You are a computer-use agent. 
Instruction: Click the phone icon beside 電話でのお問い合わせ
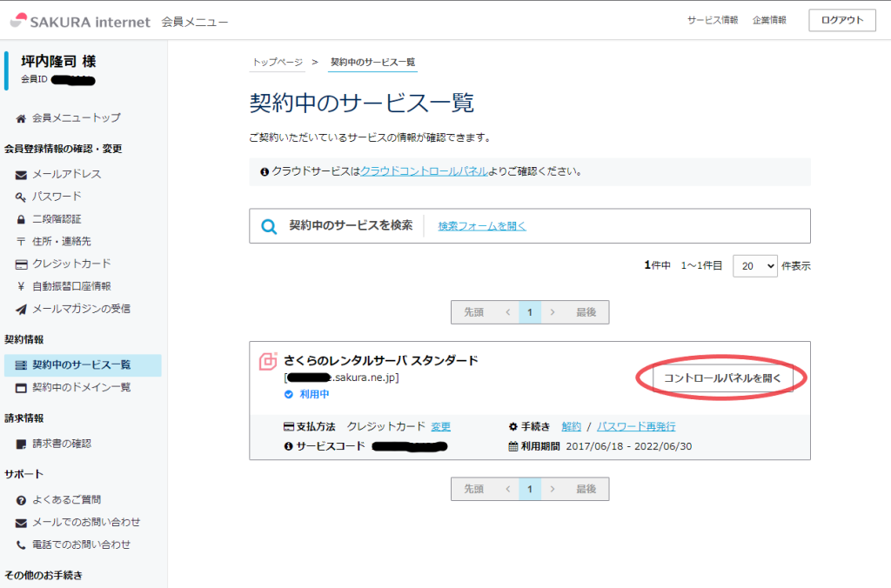(21, 545)
